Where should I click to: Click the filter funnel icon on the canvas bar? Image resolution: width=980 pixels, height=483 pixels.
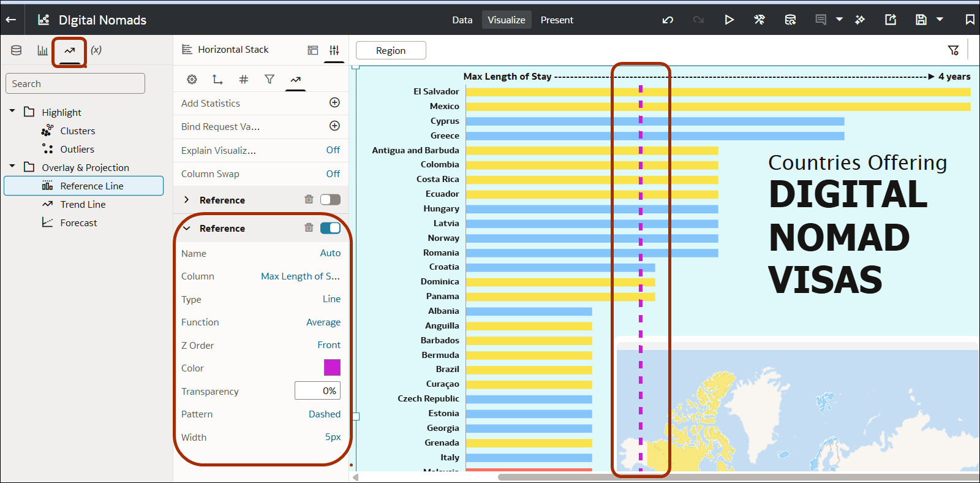point(954,50)
